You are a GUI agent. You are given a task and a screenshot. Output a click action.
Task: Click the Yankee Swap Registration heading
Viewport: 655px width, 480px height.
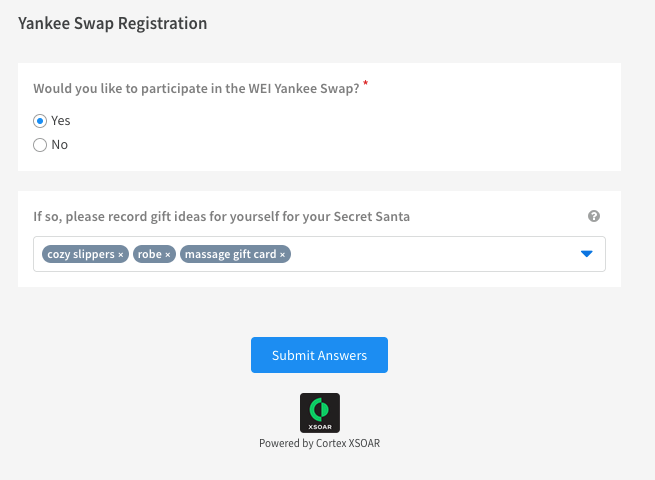coord(112,23)
